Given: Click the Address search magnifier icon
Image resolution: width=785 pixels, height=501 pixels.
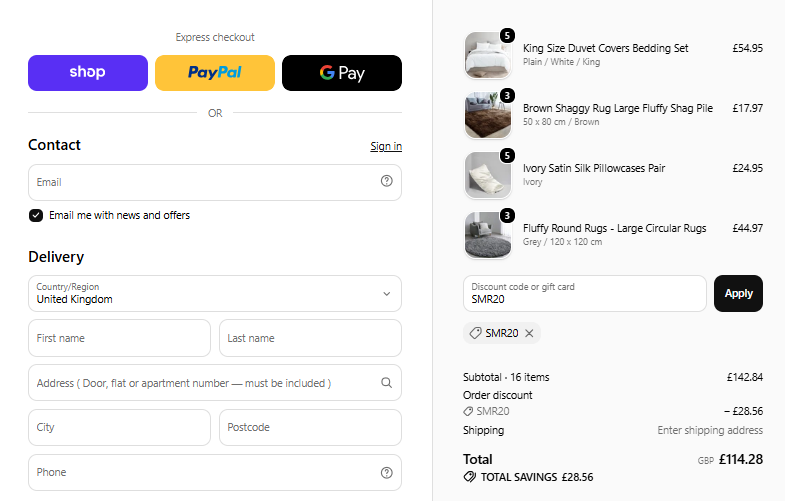Looking at the screenshot, I should (x=386, y=383).
